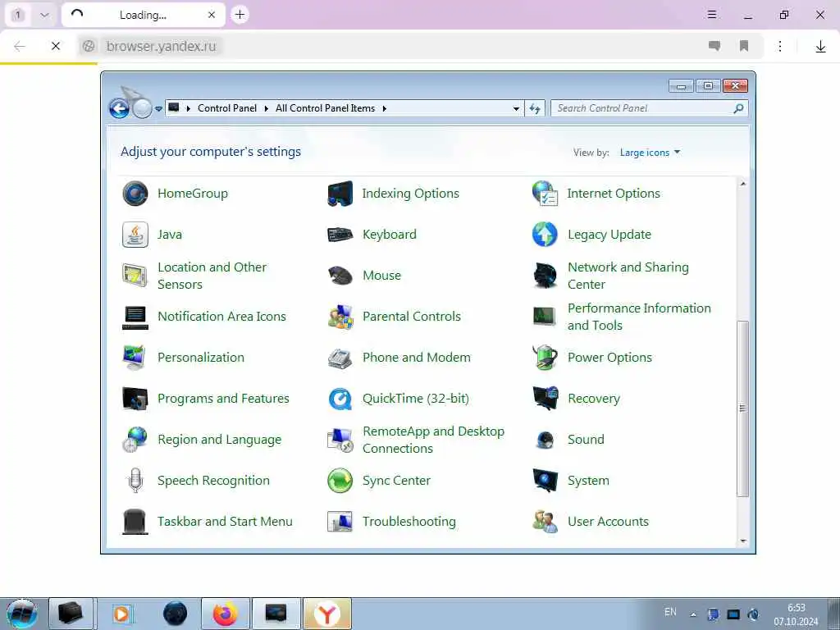
Task: Stop page loading with the X button
Action: (x=55, y=46)
